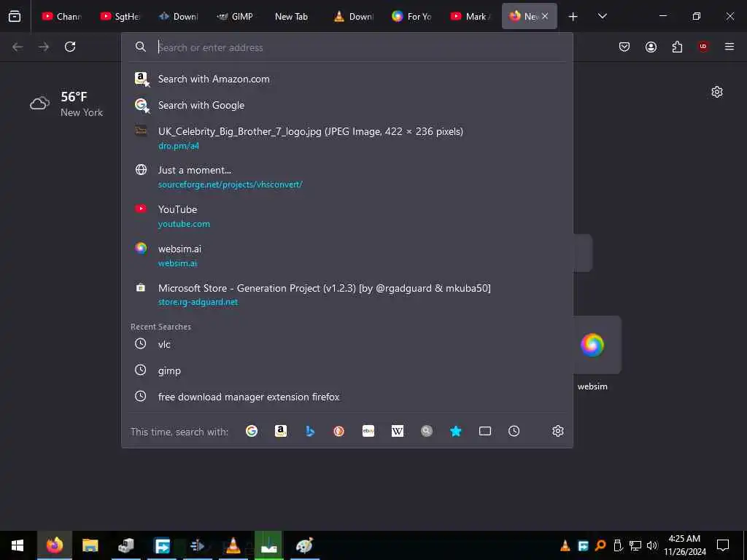Image resolution: width=747 pixels, height=560 pixels.
Task: Open the YouTube youtube.com suggestion
Action: coord(347,216)
